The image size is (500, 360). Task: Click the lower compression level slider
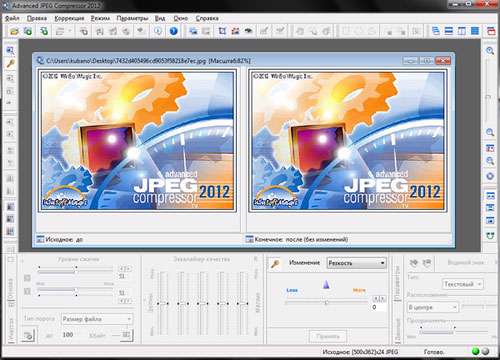click(76, 292)
